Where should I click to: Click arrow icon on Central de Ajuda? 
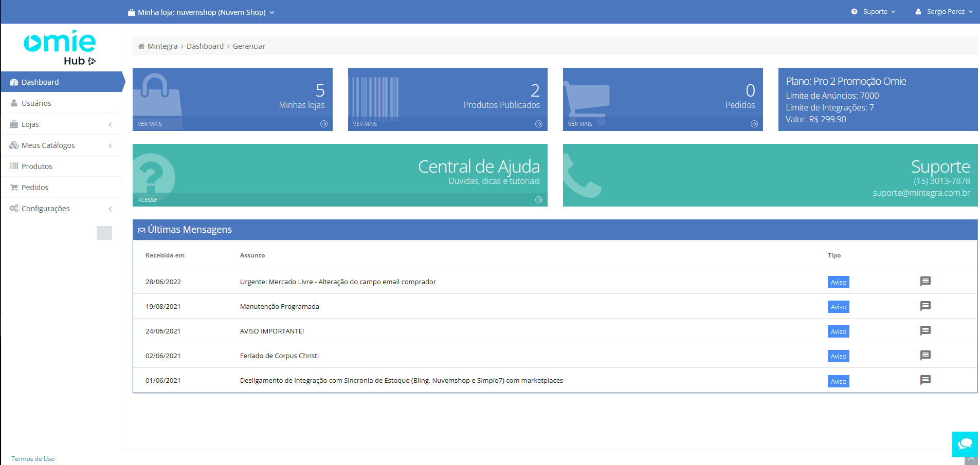click(539, 200)
